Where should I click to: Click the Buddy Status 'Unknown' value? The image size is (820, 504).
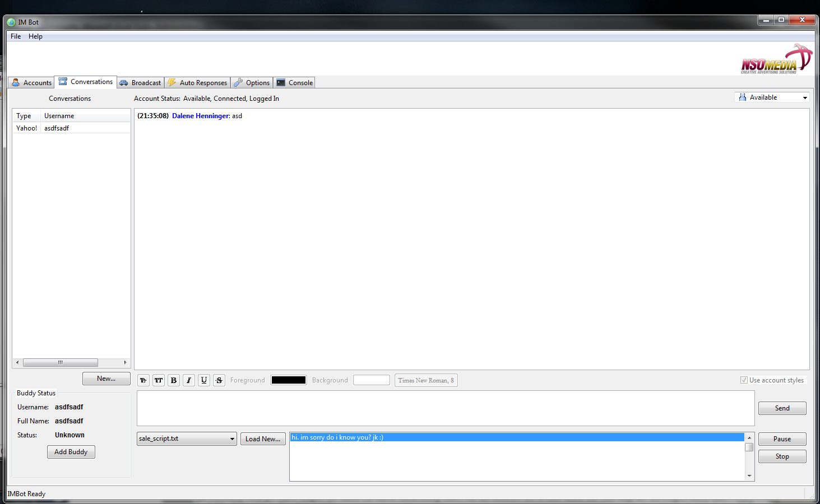pos(70,435)
